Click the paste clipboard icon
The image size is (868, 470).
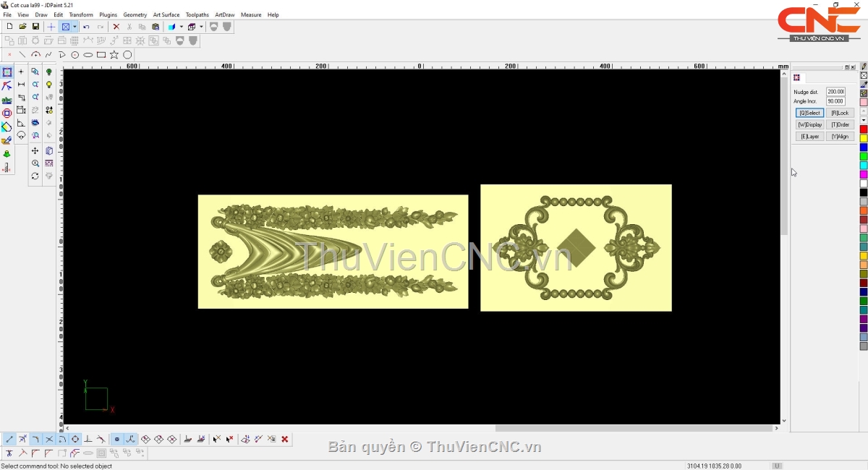156,27
